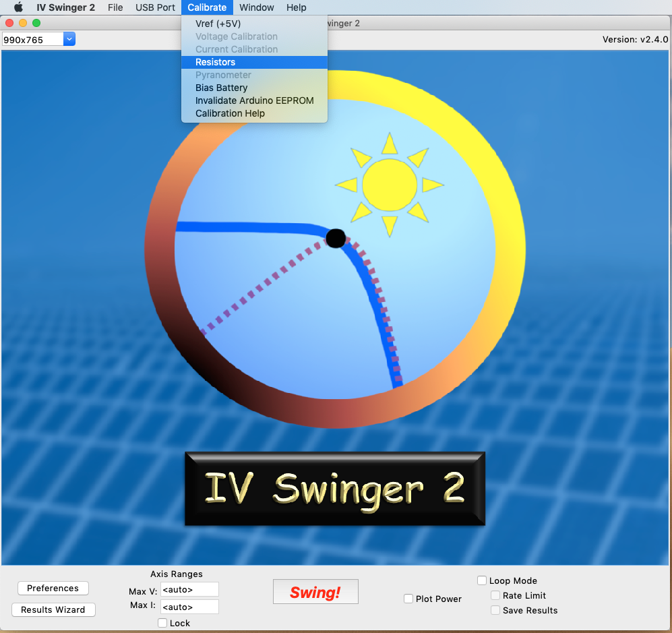The width and height of the screenshot is (672, 633).
Task: Enable the Lock checkbox
Action: click(162, 623)
